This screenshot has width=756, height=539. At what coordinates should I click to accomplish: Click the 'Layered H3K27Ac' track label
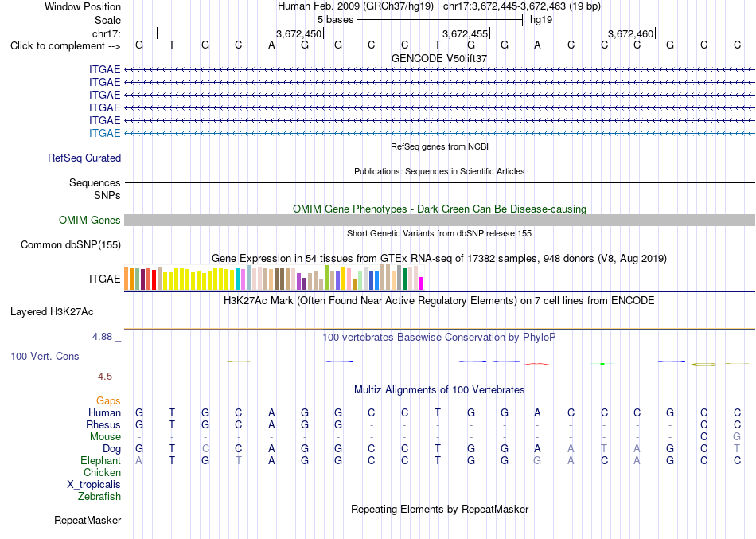pyautogui.click(x=52, y=312)
